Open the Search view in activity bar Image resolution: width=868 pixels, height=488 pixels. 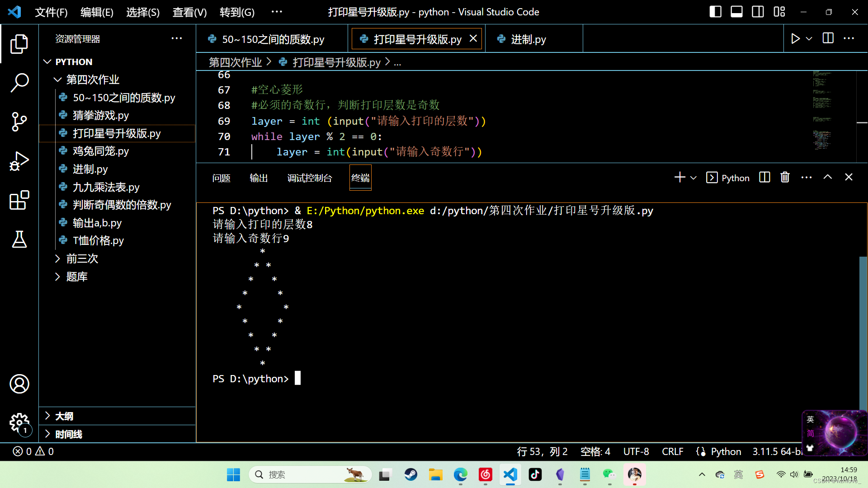click(x=19, y=83)
